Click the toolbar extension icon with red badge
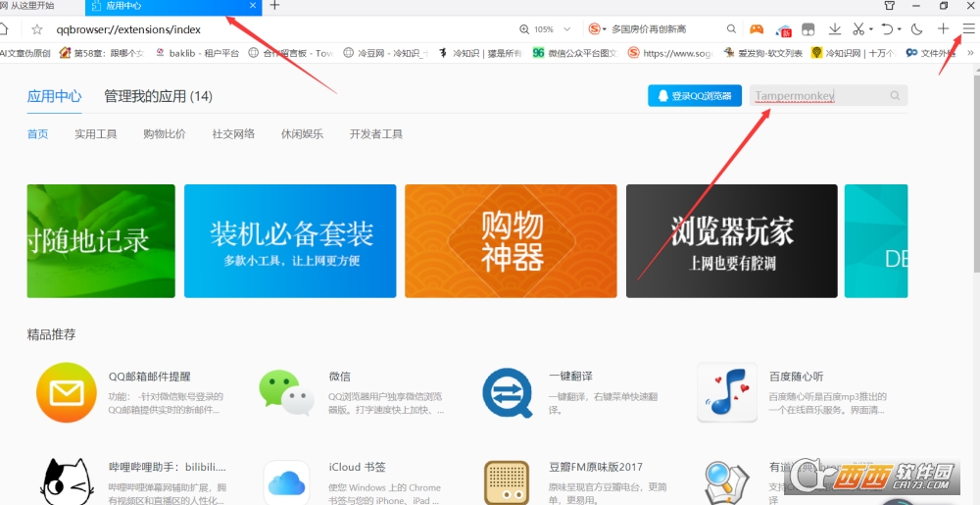The width and height of the screenshot is (980, 505). pyautogui.click(x=784, y=29)
